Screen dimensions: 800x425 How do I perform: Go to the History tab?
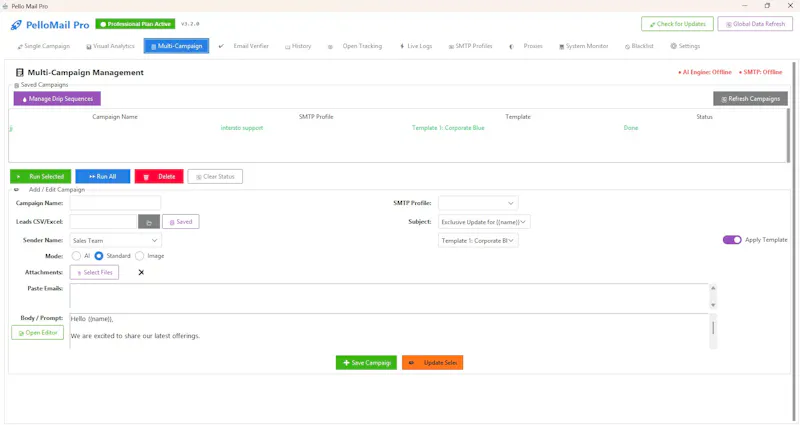pos(298,46)
